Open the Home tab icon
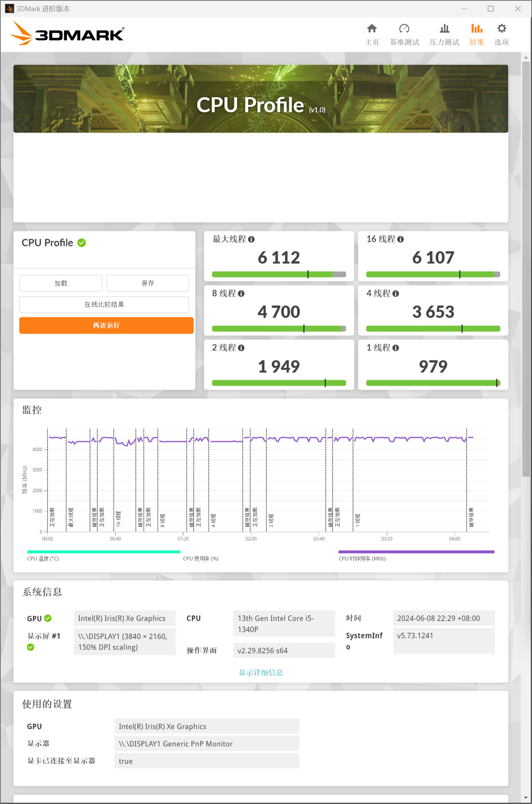 (371, 29)
